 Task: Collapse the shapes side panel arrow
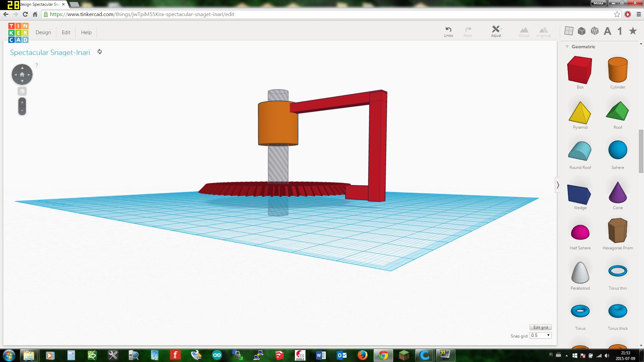click(x=558, y=185)
